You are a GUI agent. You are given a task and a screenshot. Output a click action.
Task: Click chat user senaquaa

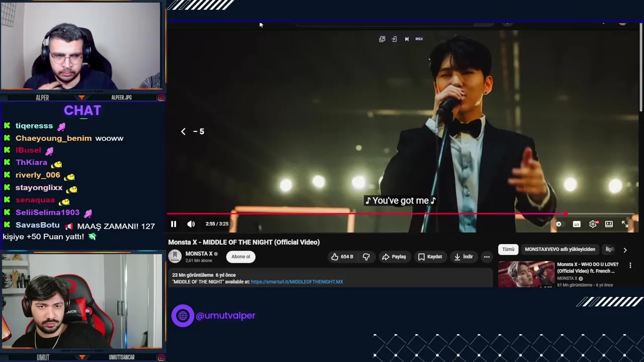coord(35,200)
